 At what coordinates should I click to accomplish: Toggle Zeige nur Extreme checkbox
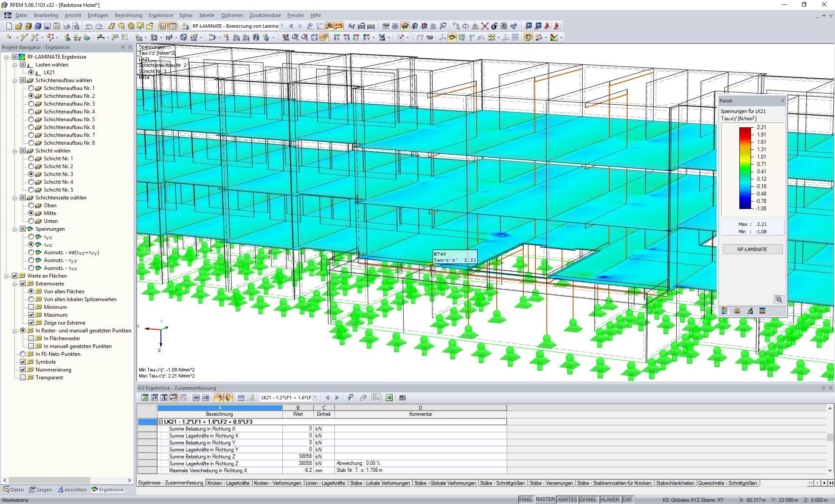(x=31, y=323)
